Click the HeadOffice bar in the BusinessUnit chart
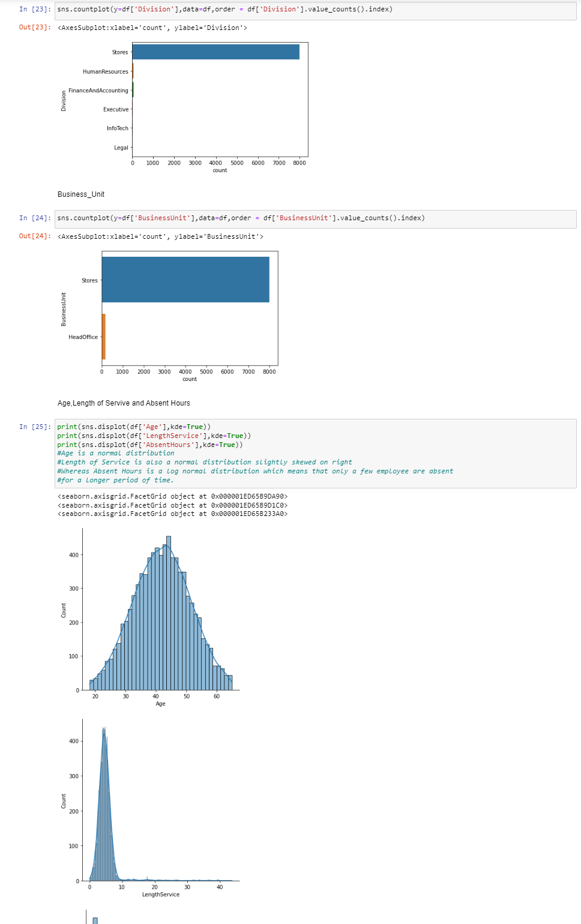 [103, 337]
